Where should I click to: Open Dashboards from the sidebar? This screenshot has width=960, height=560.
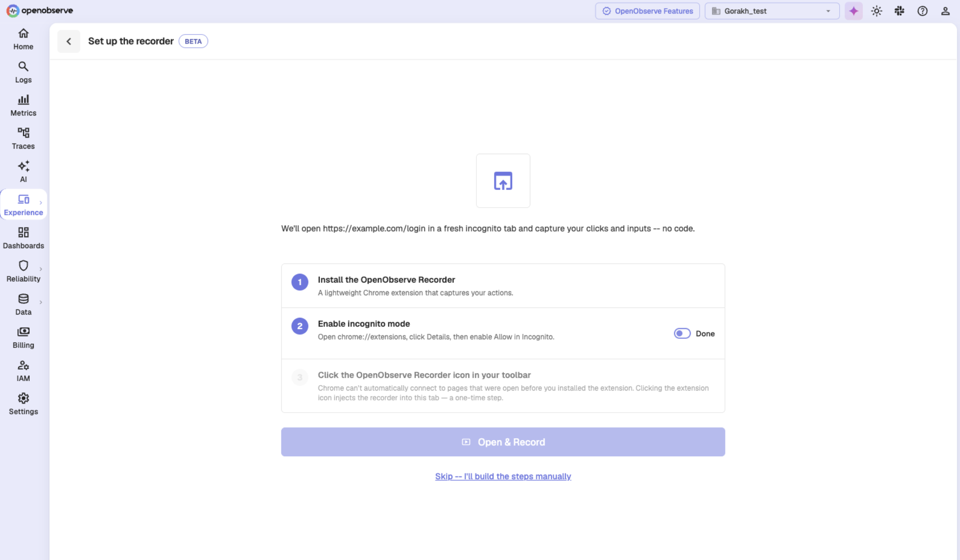tap(23, 238)
